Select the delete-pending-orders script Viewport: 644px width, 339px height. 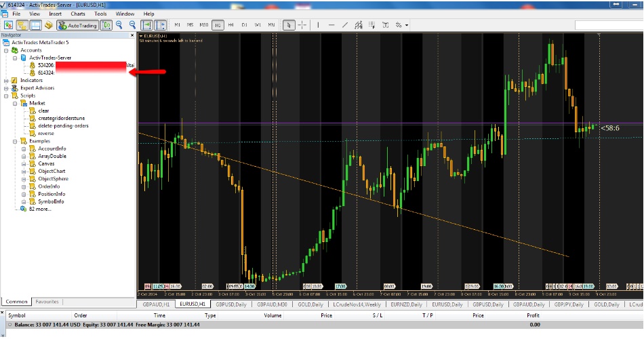(x=63, y=125)
